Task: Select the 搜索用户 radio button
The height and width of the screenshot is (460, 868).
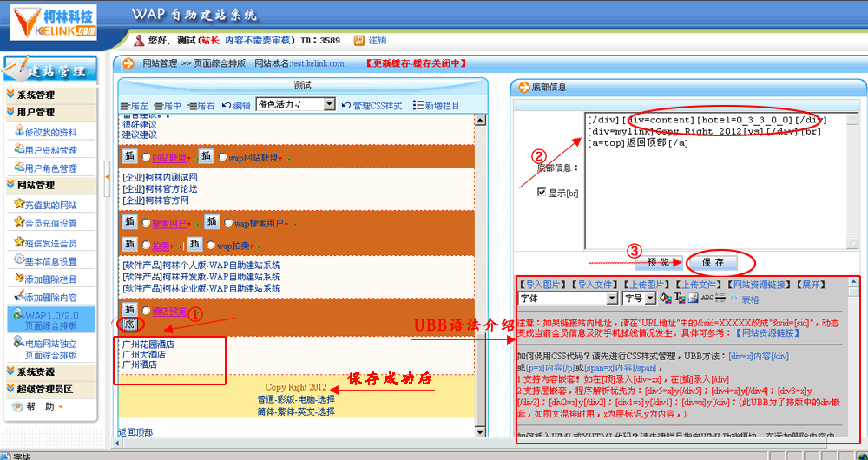Action: click(x=146, y=223)
